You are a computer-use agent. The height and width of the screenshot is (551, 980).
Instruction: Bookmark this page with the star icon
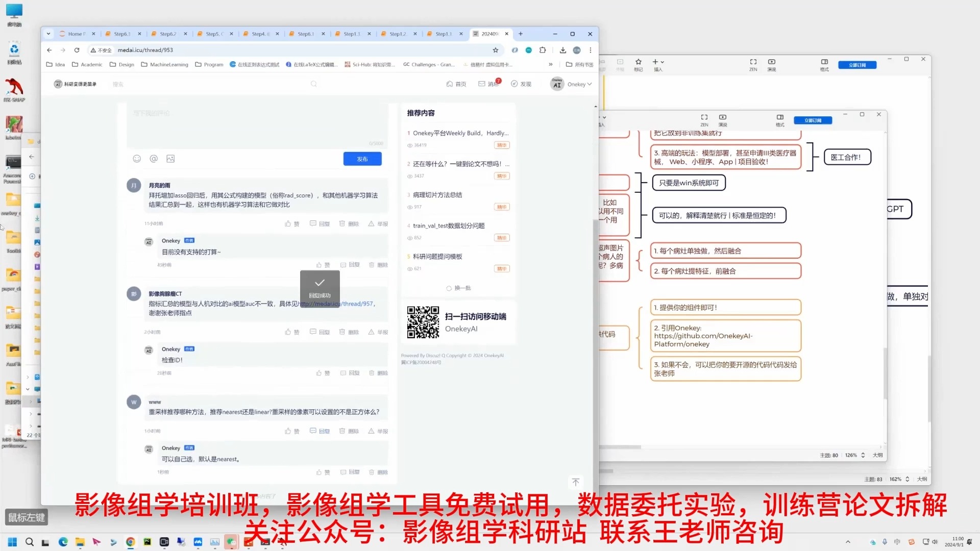495,50
